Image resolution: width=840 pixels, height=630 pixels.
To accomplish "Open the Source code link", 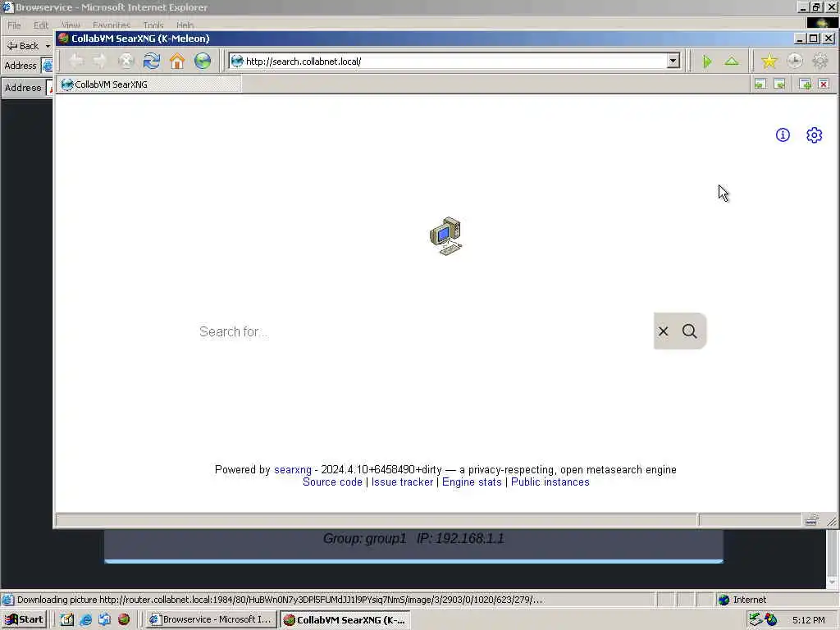I will click(332, 482).
